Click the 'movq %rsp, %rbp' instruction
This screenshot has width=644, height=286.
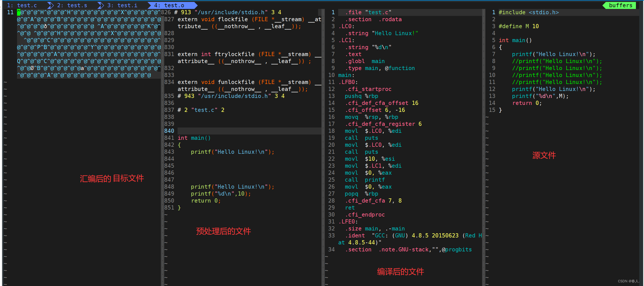371,117
